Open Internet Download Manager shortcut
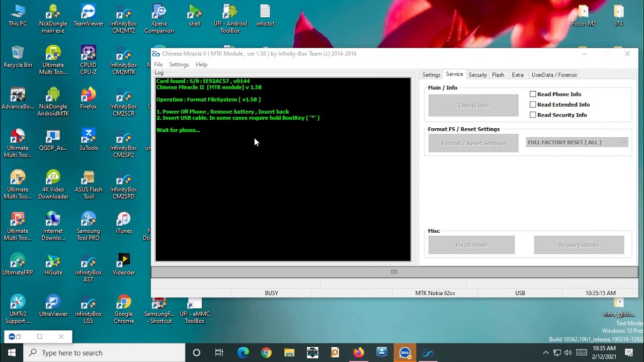The width and height of the screenshot is (644, 362). [53, 226]
